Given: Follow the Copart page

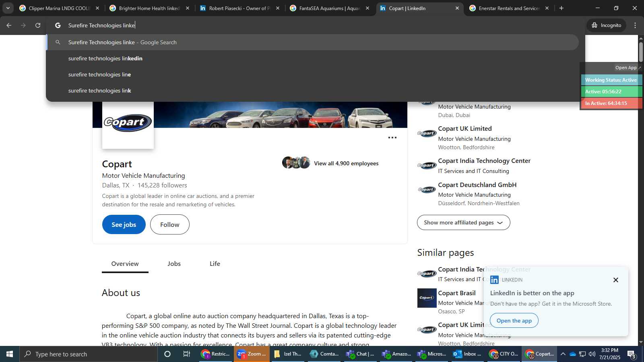Looking at the screenshot, I should 170,224.
